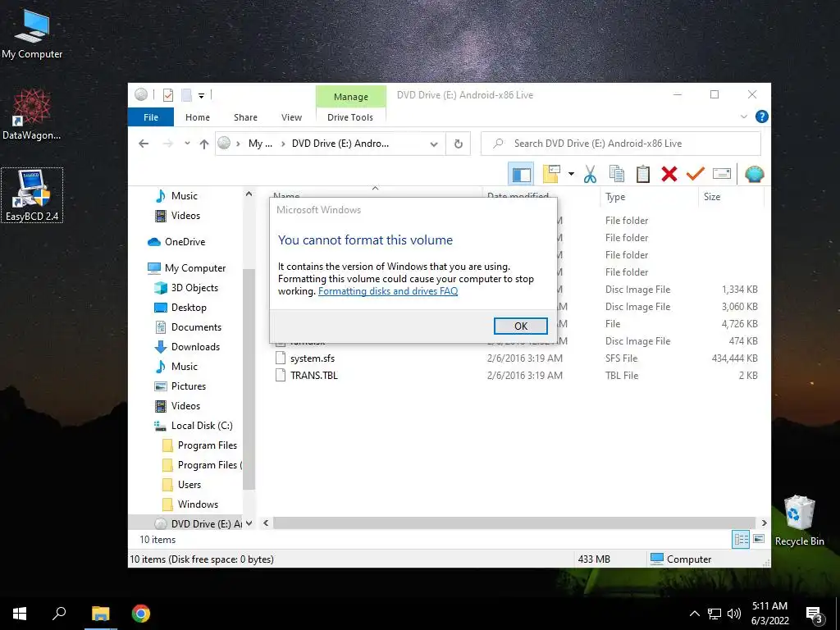Click the red X Delete icon

tap(669, 174)
